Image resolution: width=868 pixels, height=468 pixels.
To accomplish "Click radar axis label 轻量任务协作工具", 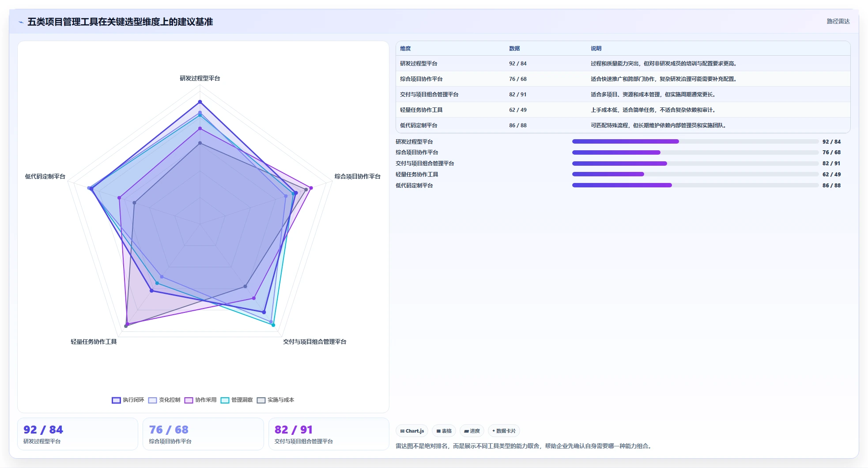I will click(x=94, y=342).
